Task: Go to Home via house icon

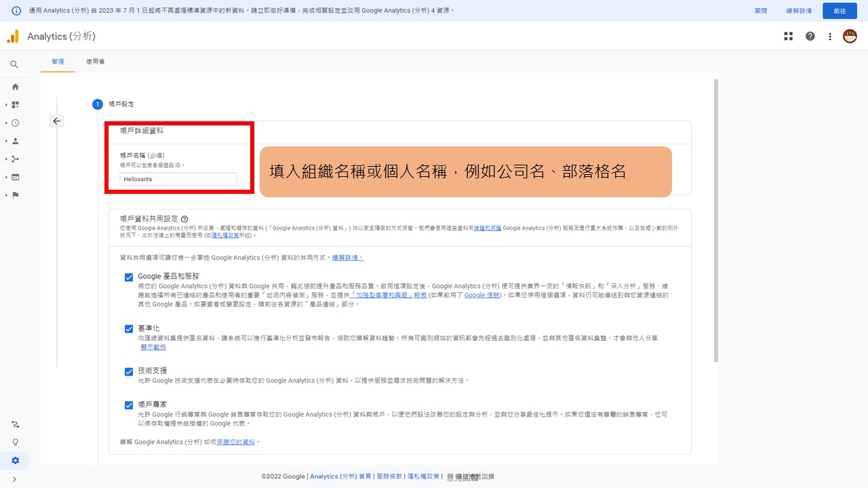Action: click(15, 87)
